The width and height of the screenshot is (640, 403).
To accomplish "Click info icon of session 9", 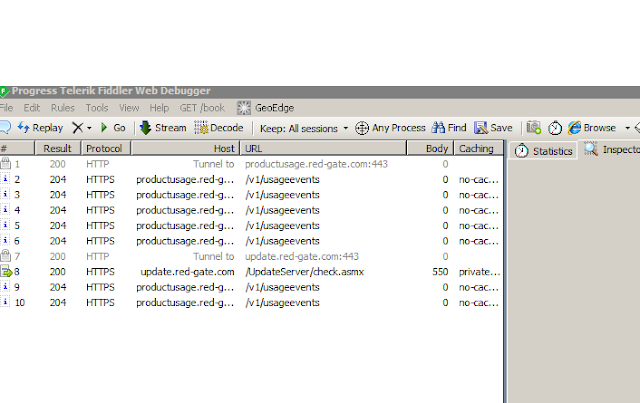I will pyautogui.click(x=5, y=287).
